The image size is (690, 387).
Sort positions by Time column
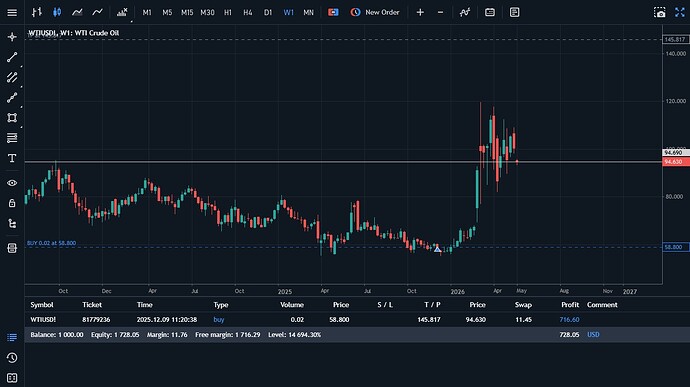(144, 305)
